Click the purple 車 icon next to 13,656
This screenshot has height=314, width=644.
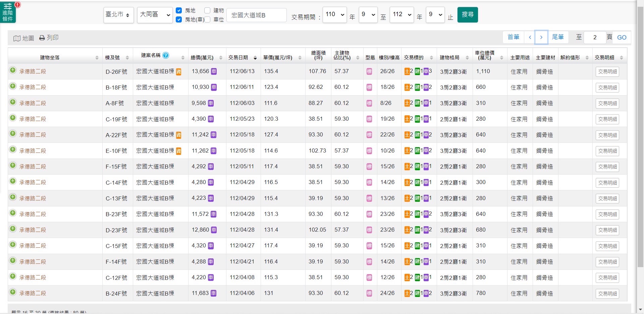(214, 71)
